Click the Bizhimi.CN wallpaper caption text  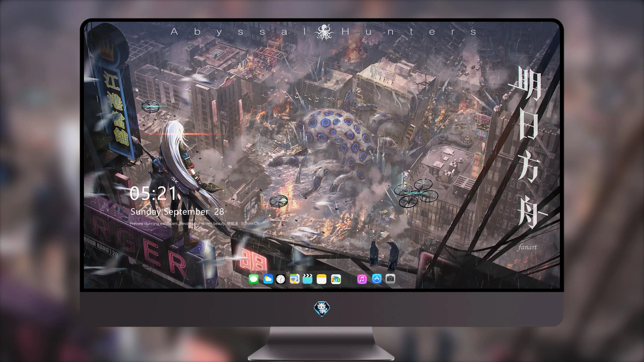pyautogui.click(x=195, y=223)
